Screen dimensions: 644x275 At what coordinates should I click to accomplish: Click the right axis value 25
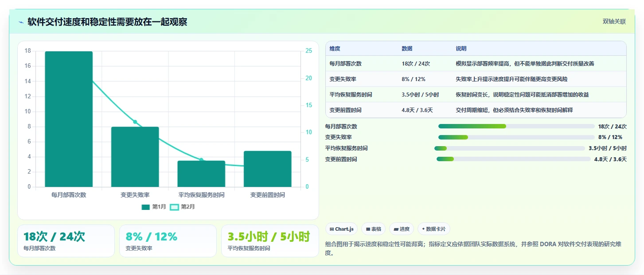pos(308,51)
